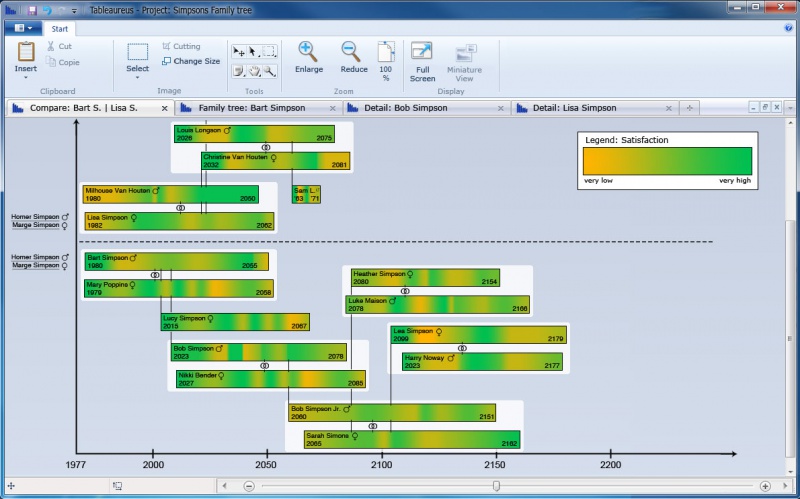Pick the hand pan tool in Tools
The width and height of the screenshot is (800, 499).
coord(254,71)
